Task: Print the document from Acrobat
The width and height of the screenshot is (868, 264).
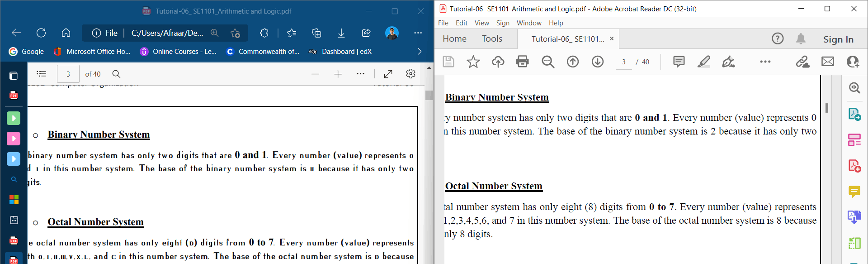Action: click(x=523, y=62)
